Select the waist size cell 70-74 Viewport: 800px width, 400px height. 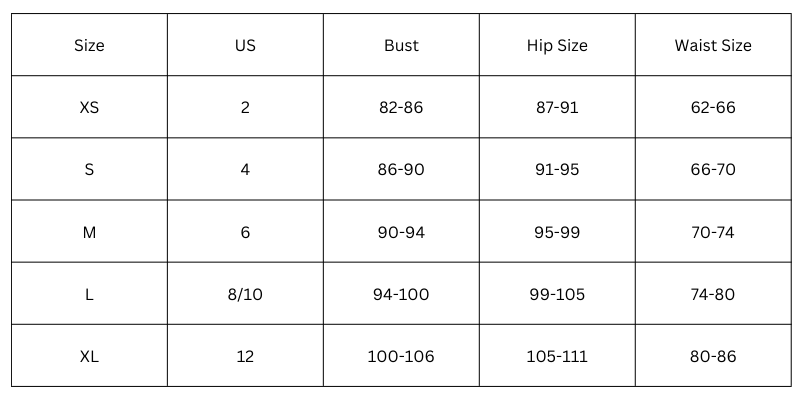[712, 232]
